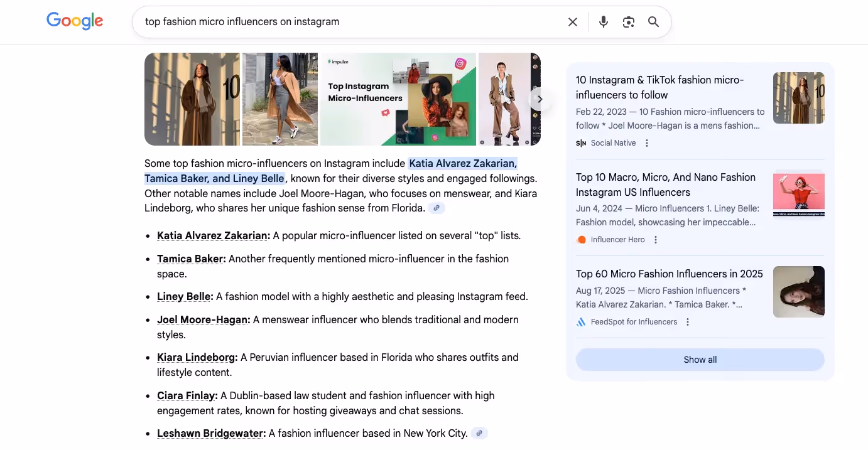Viewport: 868px width, 450px height.
Task: Open 'Top Instagram Micro-Influencers' impulze image
Action: click(398, 99)
